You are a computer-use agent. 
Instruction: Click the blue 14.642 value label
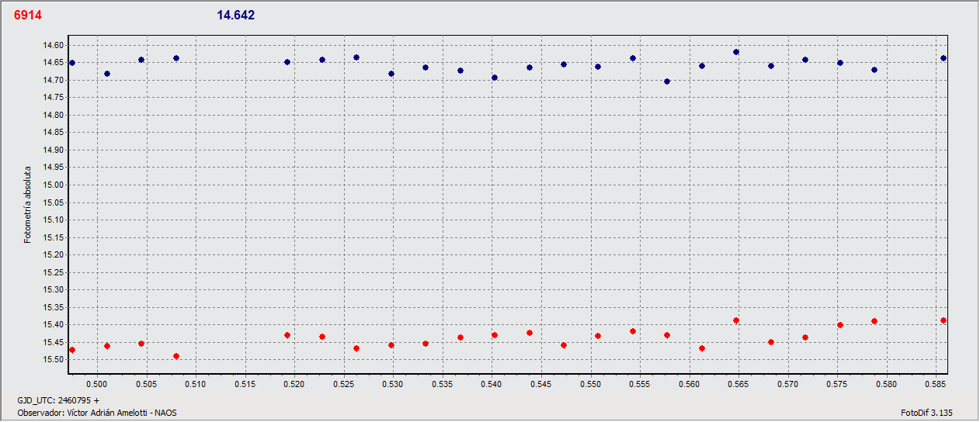pyautogui.click(x=236, y=16)
